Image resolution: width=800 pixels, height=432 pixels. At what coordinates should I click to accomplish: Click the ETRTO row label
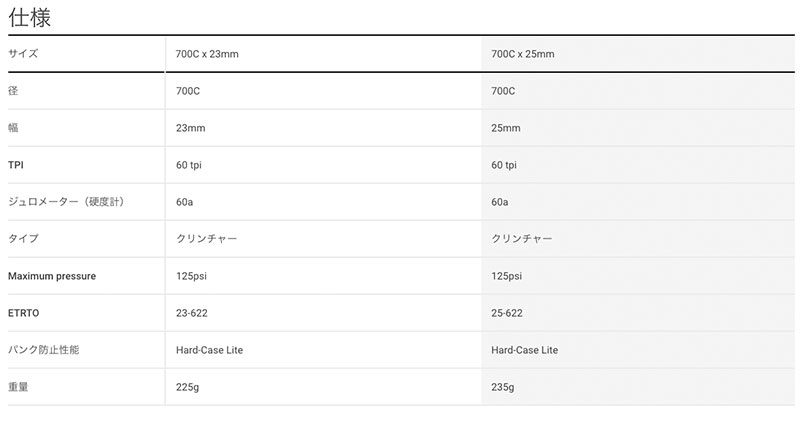click(x=23, y=313)
